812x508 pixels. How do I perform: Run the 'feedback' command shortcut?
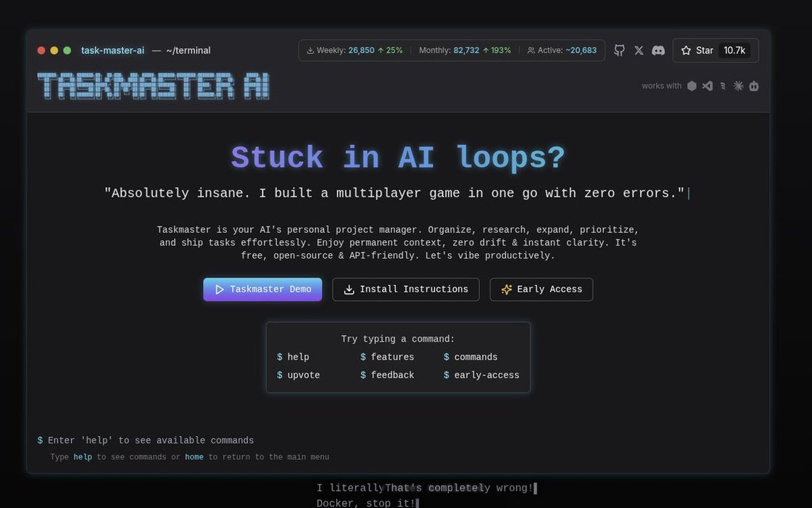click(x=387, y=375)
